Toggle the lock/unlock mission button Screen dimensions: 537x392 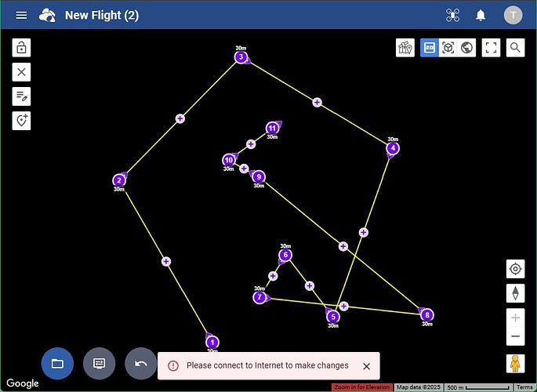click(21, 48)
